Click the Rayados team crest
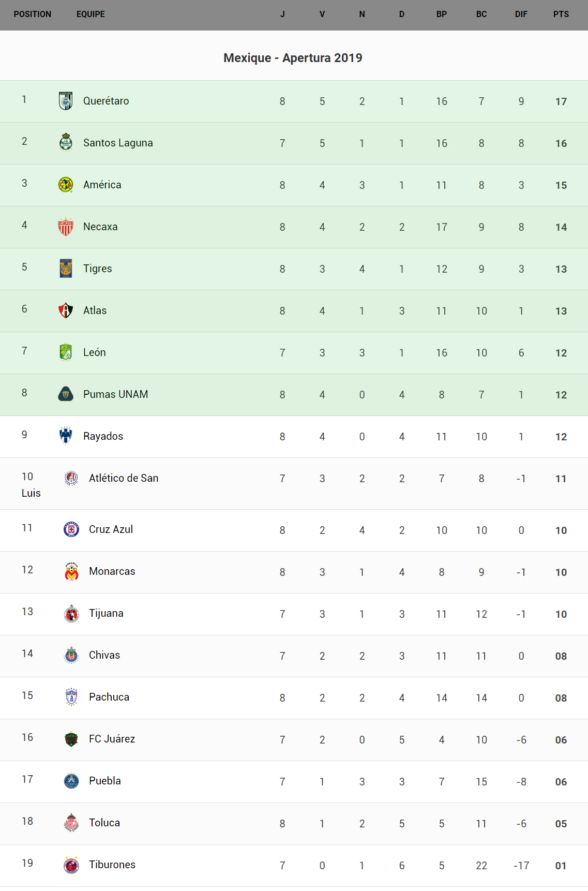The height and width of the screenshot is (891, 588). (66, 436)
